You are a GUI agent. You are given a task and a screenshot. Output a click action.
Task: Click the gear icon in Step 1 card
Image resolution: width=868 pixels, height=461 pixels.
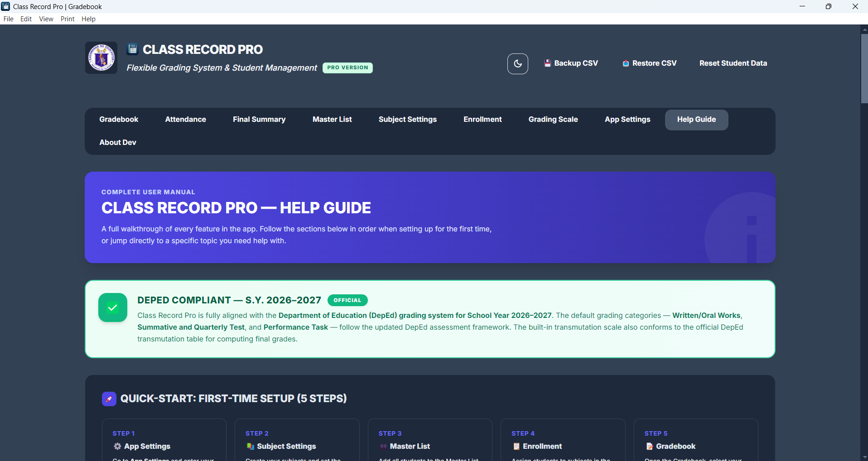click(117, 447)
